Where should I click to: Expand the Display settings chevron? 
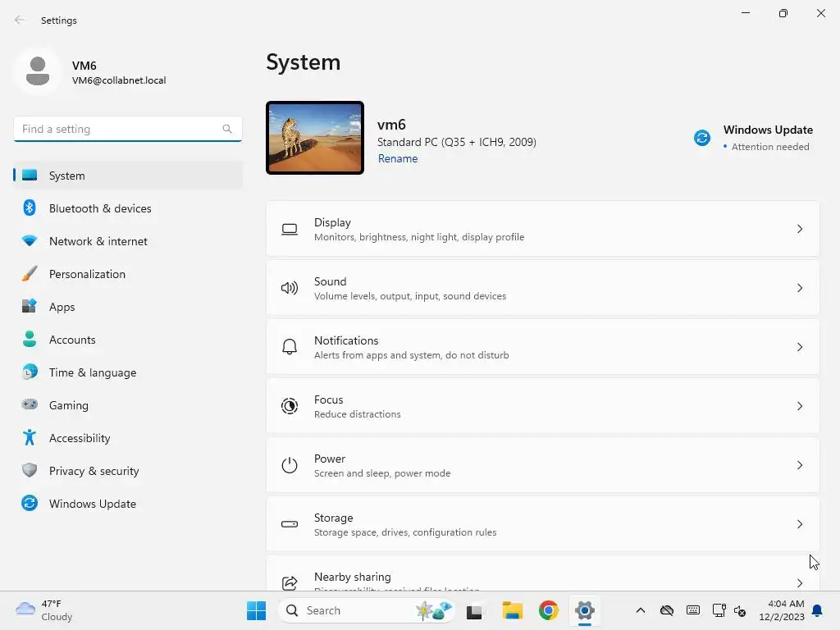[x=799, y=230]
